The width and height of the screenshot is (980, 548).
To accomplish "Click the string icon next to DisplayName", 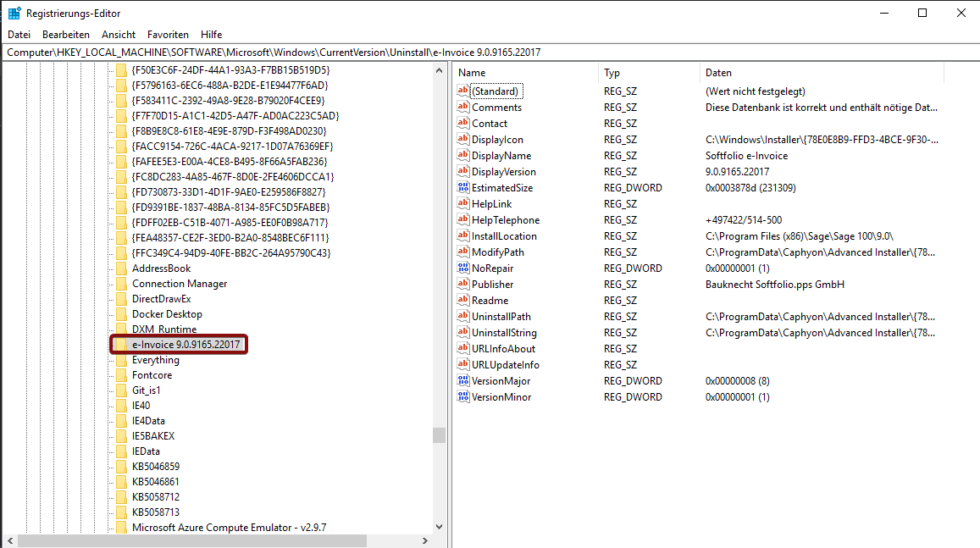I will 462,156.
